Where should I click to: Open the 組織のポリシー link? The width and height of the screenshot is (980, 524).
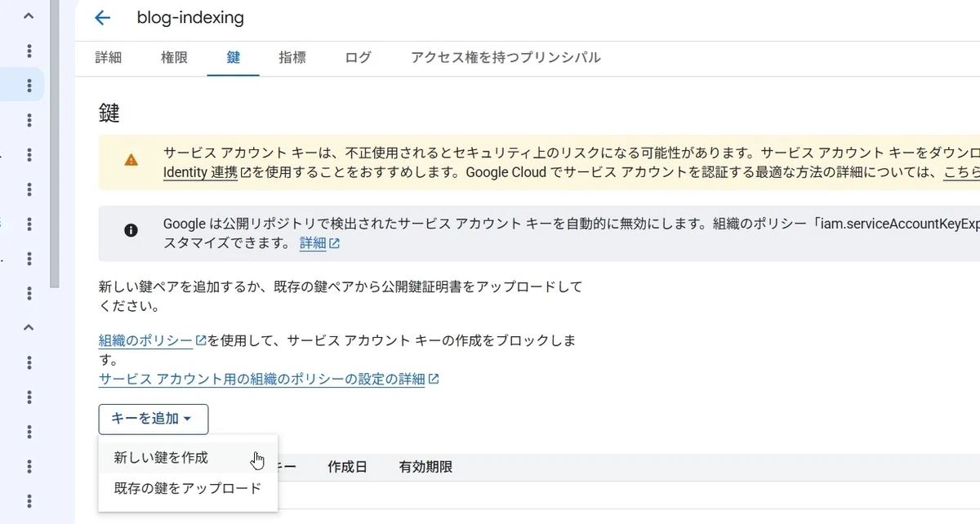(x=153, y=340)
